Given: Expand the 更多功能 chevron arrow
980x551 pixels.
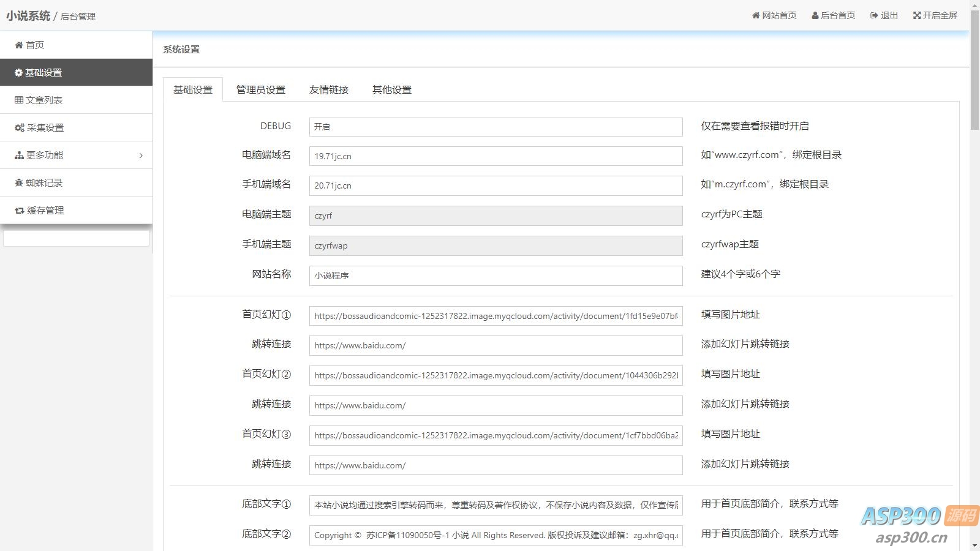Looking at the screenshot, I should point(141,156).
